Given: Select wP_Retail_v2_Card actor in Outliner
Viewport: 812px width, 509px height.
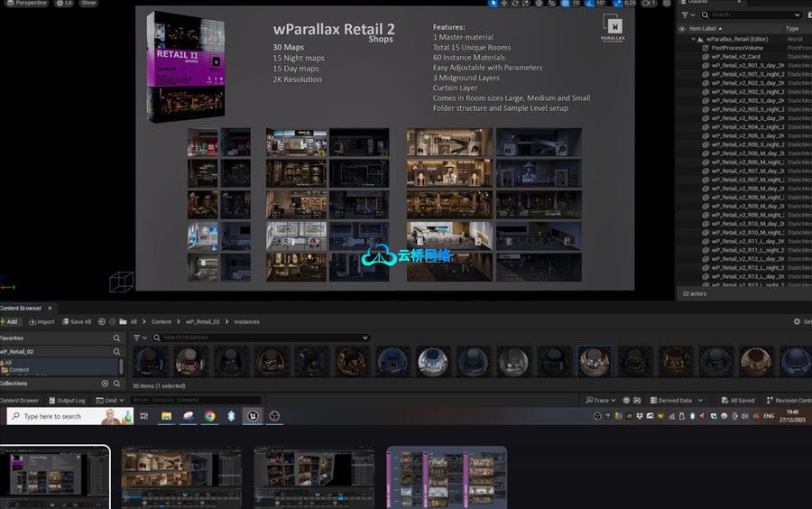Looking at the screenshot, I should coord(735,57).
